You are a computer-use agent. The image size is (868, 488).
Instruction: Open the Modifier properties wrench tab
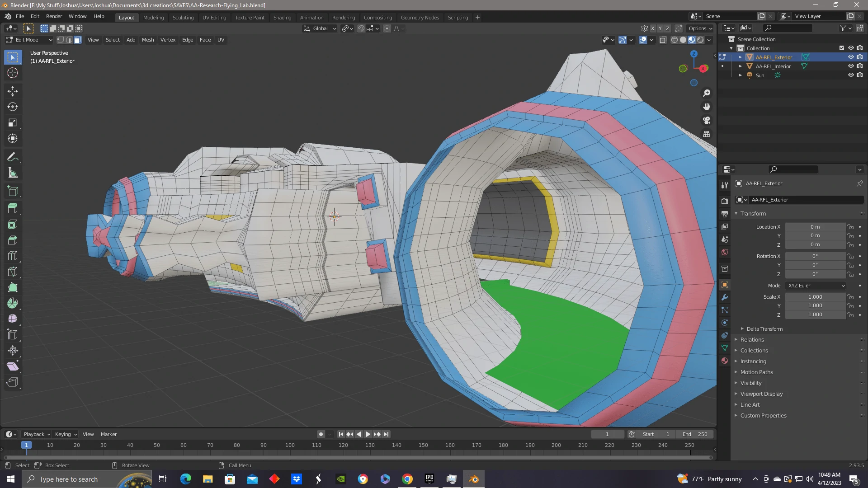725,297
